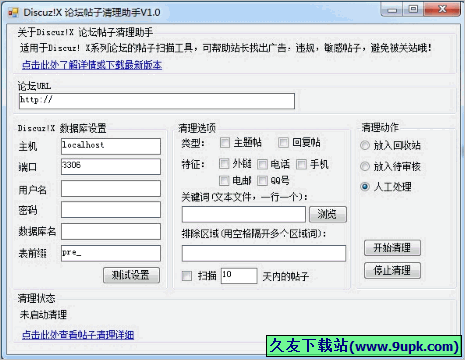Open link 点击此处查看帖子清理详细

click(x=78, y=335)
